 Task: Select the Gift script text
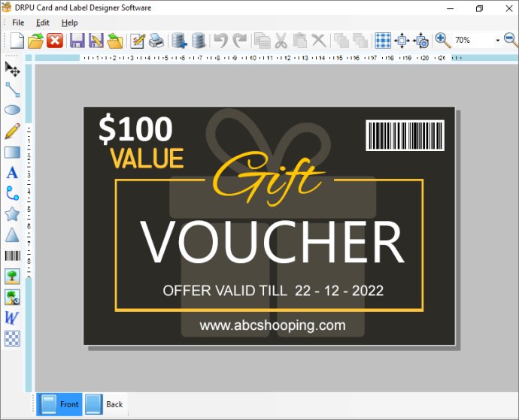coord(268,179)
